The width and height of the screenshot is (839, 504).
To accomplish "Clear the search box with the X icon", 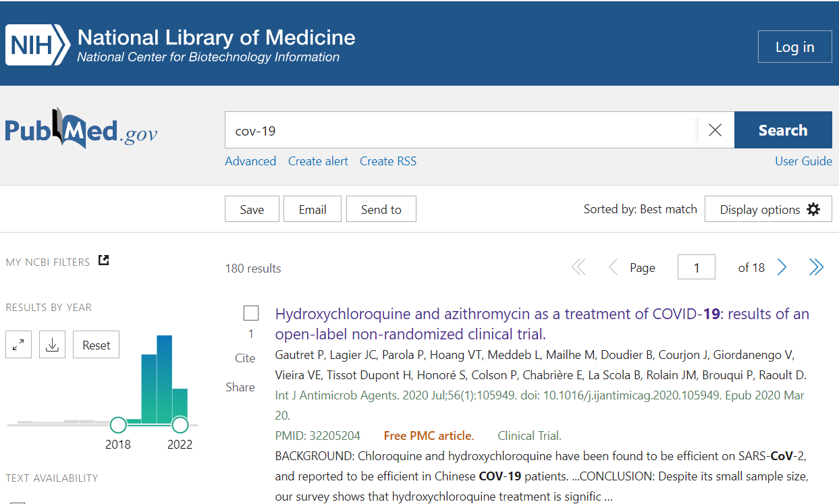I will point(715,130).
